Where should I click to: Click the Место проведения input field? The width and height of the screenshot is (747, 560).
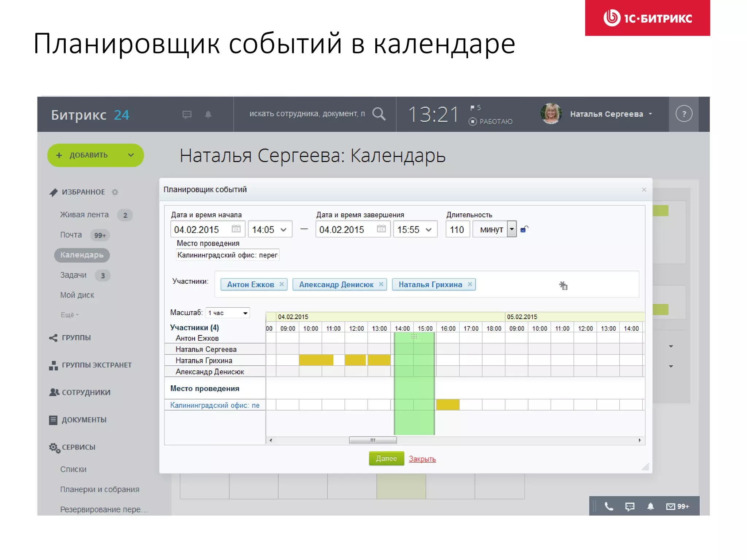click(228, 255)
